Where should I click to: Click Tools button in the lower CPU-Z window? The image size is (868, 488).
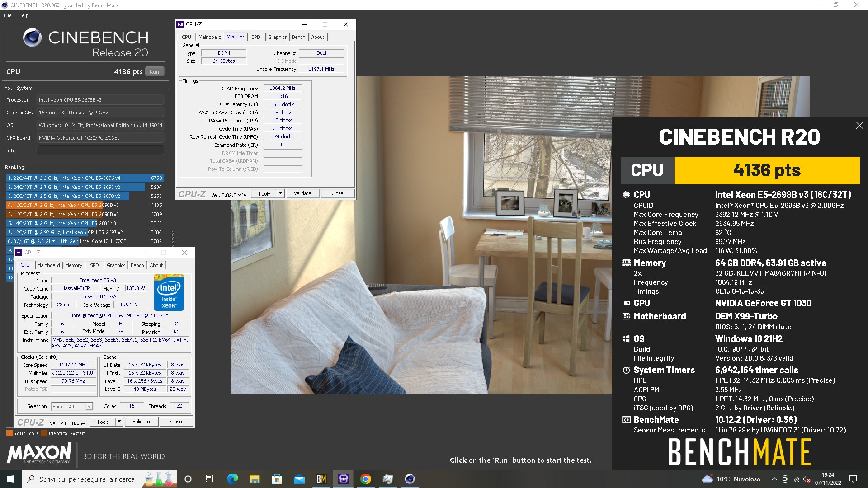click(x=103, y=422)
